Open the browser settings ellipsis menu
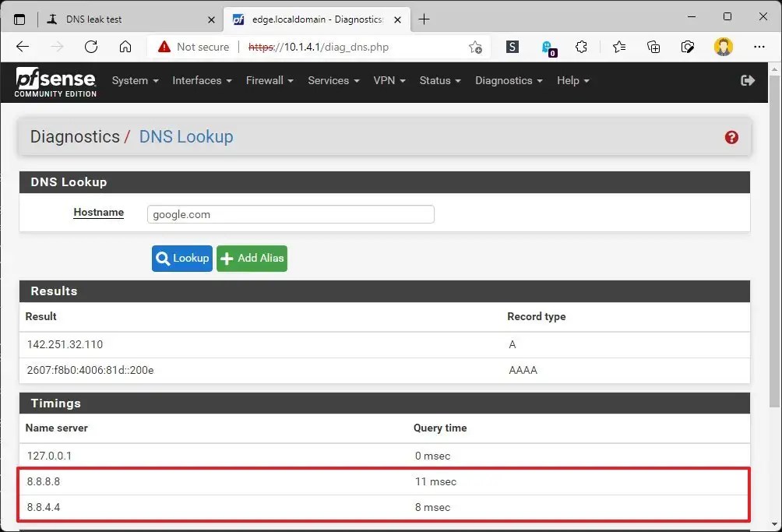This screenshot has width=782, height=532. click(759, 47)
